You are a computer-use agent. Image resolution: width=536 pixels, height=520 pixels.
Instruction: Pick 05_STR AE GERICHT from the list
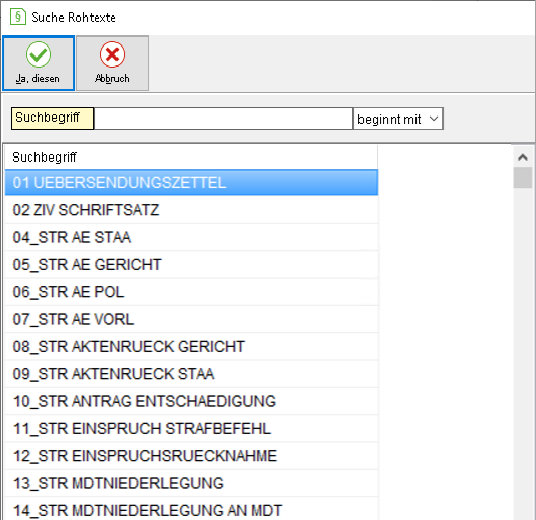pyautogui.click(x=191, y=265)
